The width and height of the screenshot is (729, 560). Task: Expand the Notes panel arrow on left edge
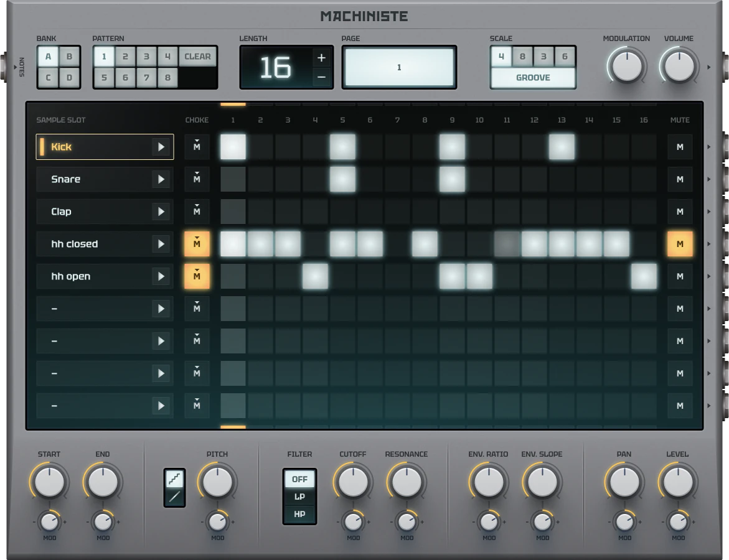(16, 67)
